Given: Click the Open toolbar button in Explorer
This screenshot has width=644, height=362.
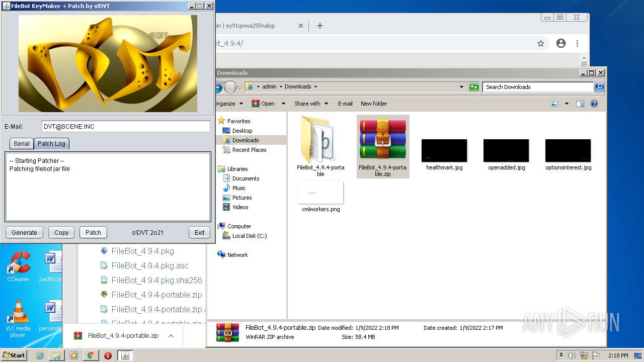Looking at the screenshot, I should [x=264, y=104].
